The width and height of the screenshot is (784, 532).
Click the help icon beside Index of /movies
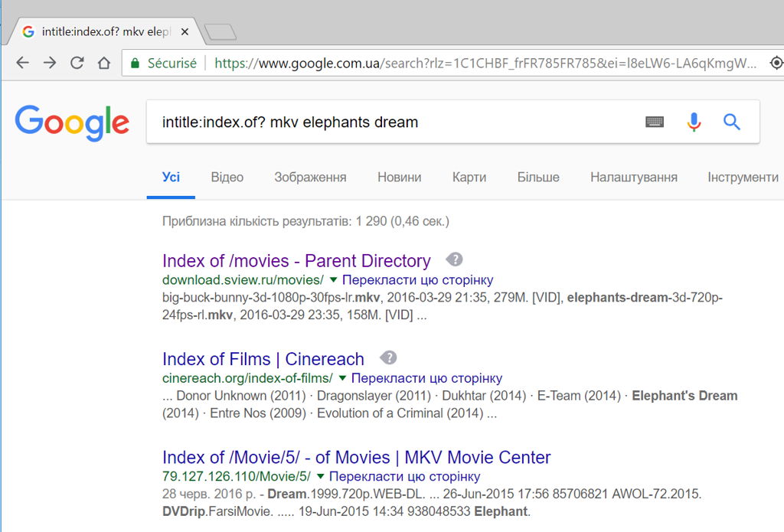[x=455, y=259]
